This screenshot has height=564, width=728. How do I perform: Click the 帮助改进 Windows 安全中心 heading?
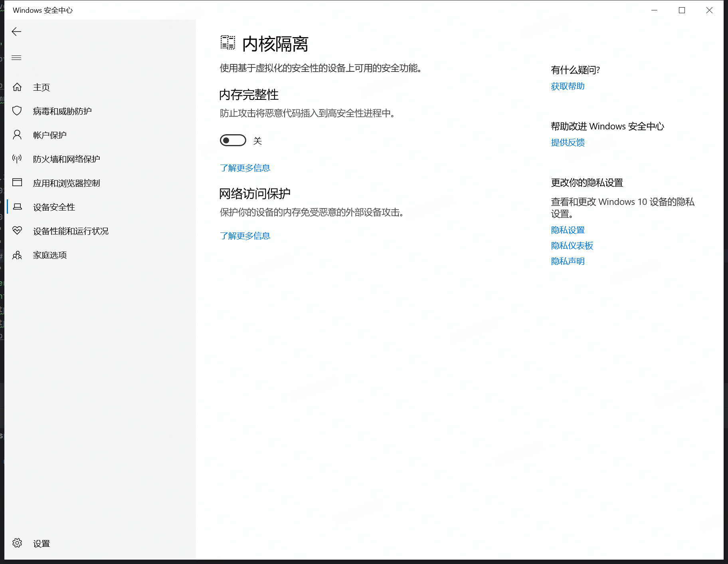coord(607,126)
